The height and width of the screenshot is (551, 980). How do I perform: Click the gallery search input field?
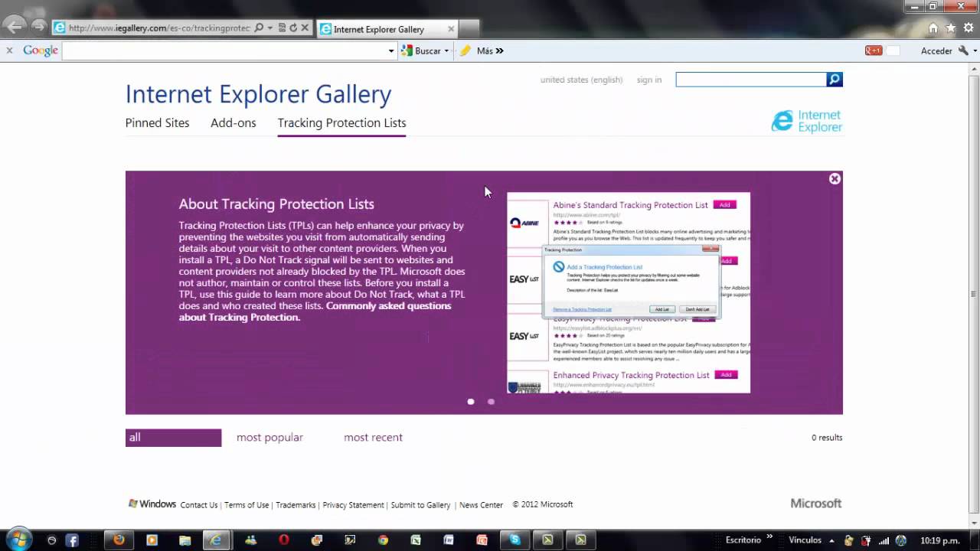pos(751,79)
